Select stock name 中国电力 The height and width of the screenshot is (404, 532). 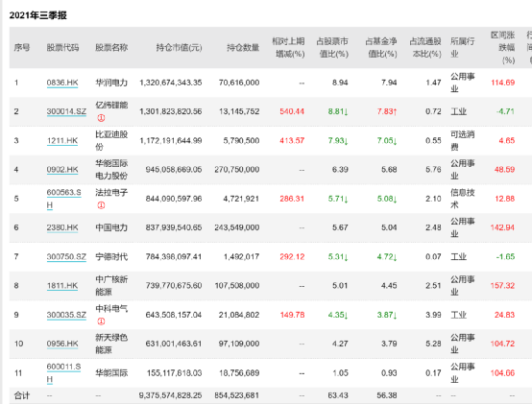coord(111,227)
